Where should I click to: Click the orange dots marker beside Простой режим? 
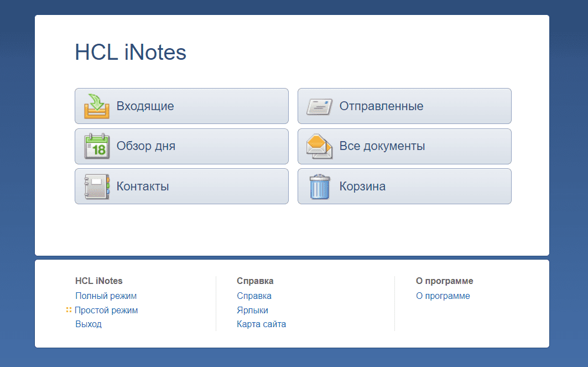(x=69, y=310)
